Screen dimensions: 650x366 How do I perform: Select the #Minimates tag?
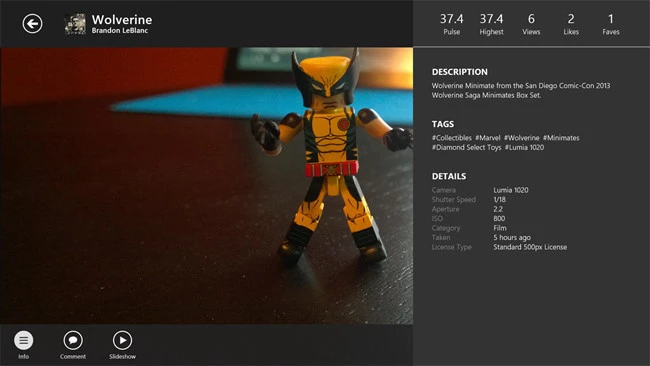click(x=561, y=138)
